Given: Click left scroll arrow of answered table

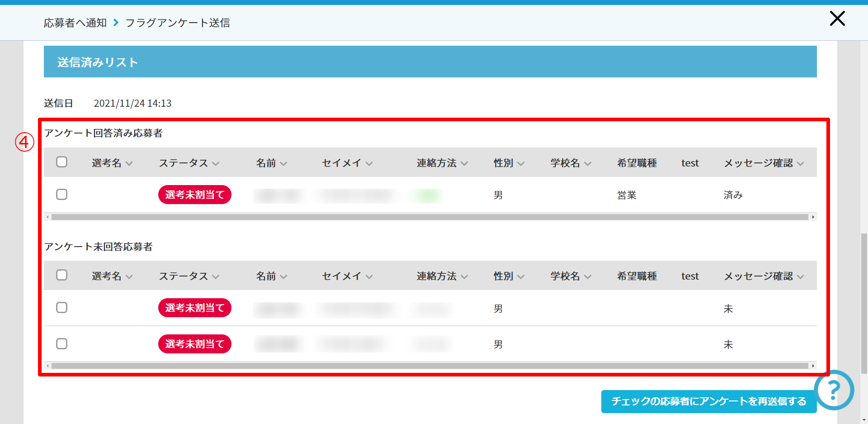Looking at the screenshot, I should pos(47,217).
